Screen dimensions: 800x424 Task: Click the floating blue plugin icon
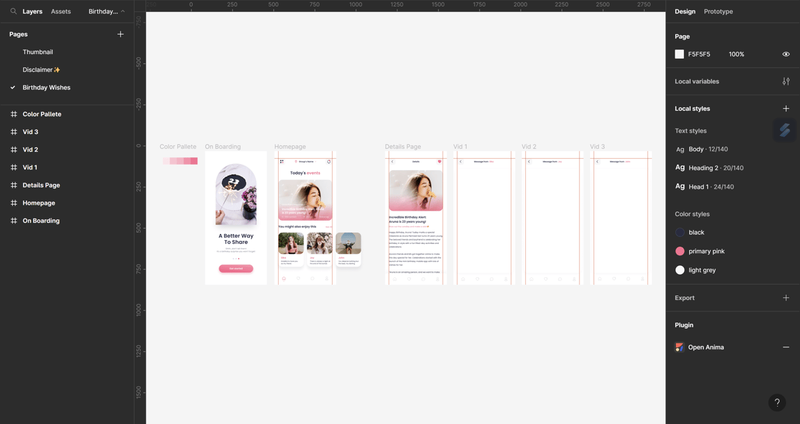point(785,130)
